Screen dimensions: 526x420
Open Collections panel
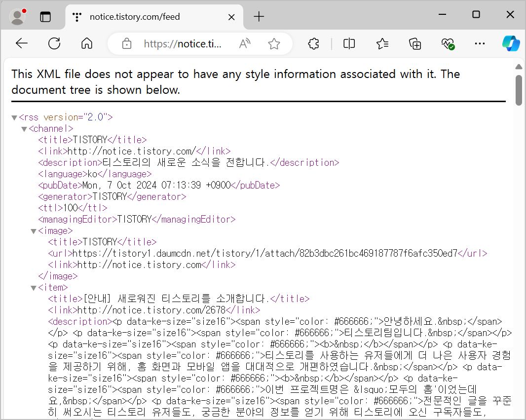(415, 43)
